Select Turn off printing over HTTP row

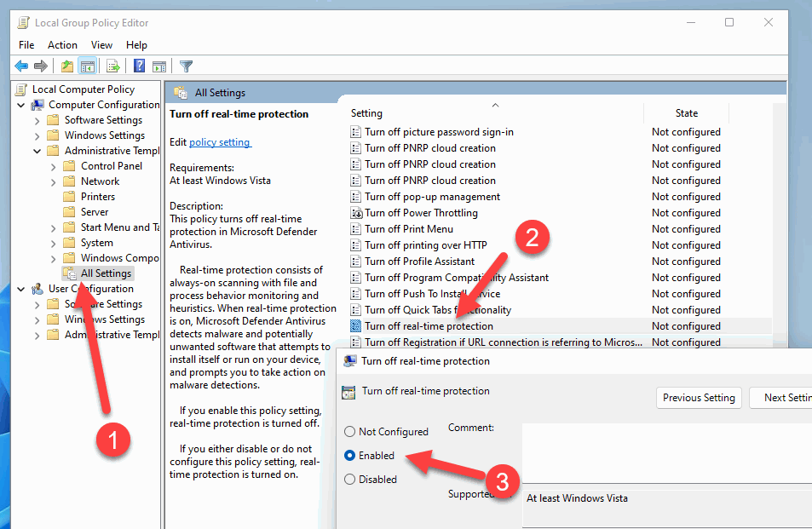pos(561,245)
